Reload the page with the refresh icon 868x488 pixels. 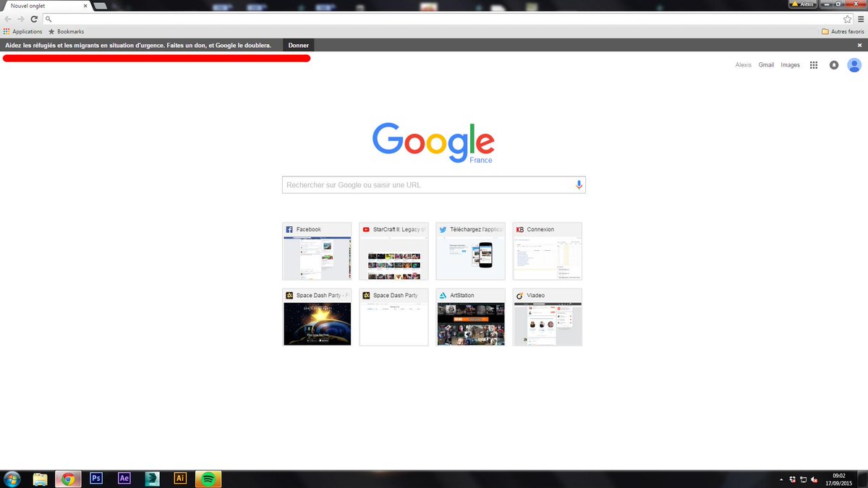pyautogui.click(x=34, y=19)
